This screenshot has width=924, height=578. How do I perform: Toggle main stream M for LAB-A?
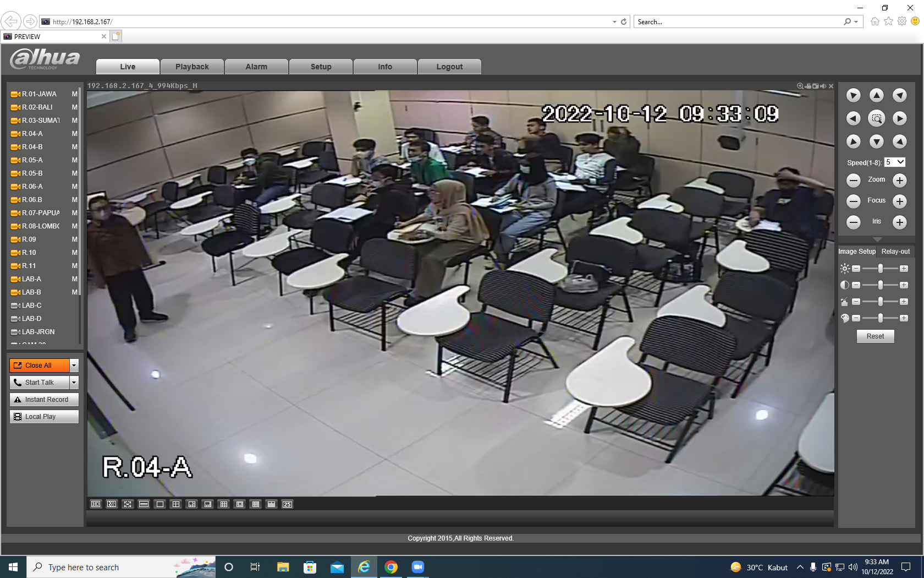tap(75, 279)
